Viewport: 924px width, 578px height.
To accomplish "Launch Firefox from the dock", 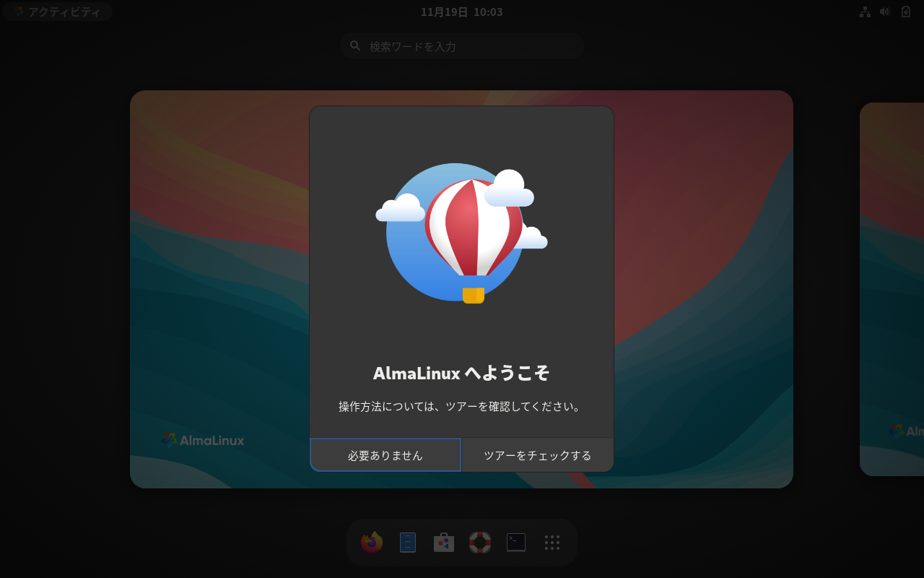I will 371,542.
